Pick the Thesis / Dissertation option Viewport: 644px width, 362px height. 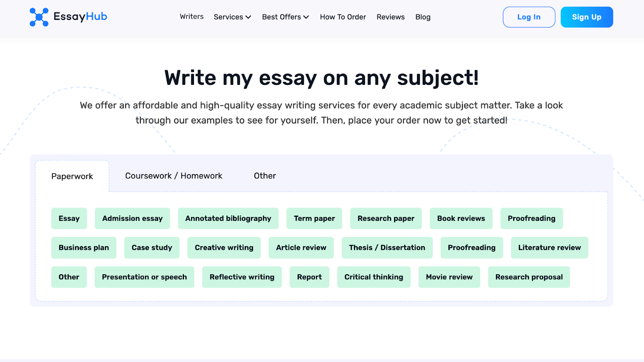point(387,248)
